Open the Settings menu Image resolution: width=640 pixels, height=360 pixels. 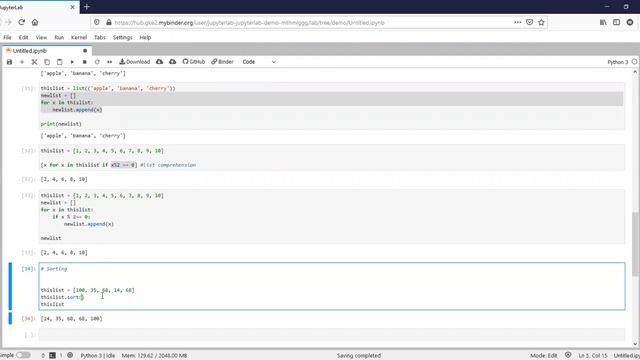[x=122, y=38]
